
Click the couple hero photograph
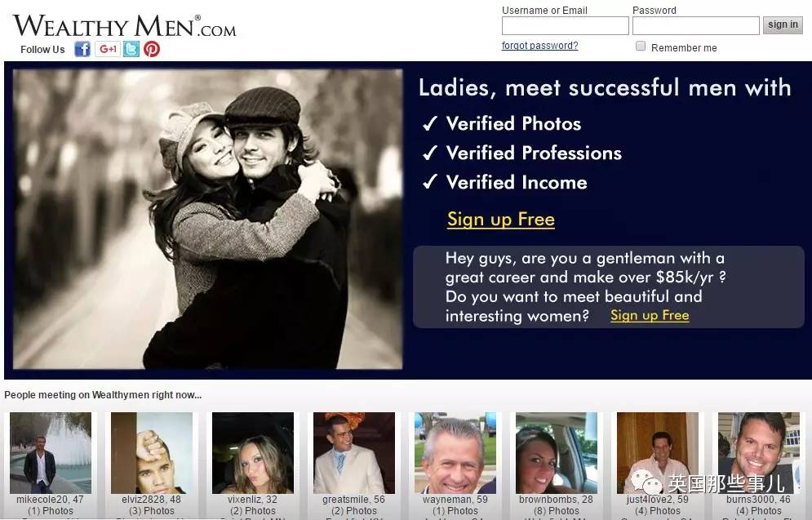coord(207,219)
